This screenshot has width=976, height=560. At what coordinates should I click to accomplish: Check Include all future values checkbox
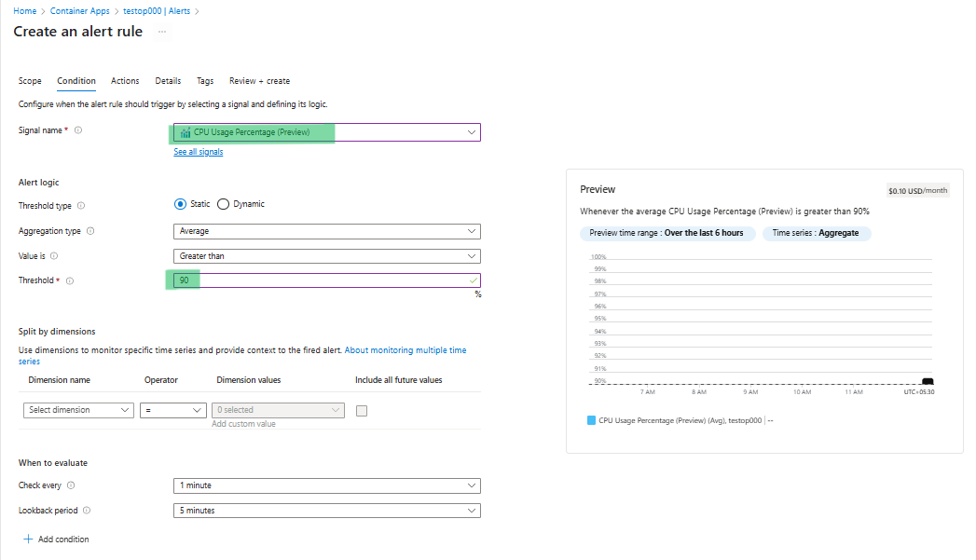pyautogui.click(x=362, y=411)
